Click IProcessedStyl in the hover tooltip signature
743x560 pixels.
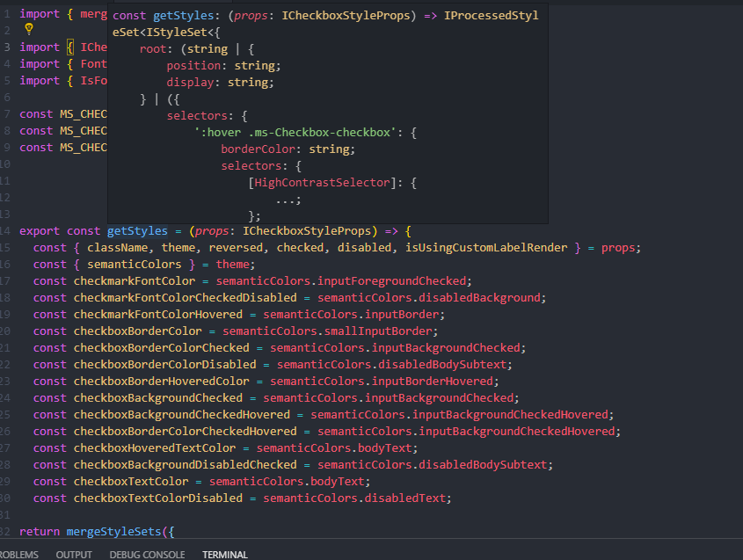click(491, 16)
